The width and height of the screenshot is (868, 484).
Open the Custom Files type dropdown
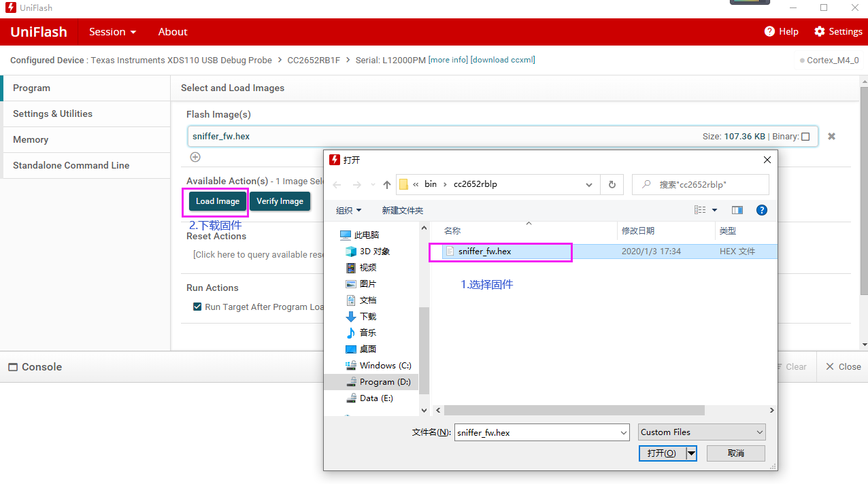pyautogui.click(x=702, y=432)
